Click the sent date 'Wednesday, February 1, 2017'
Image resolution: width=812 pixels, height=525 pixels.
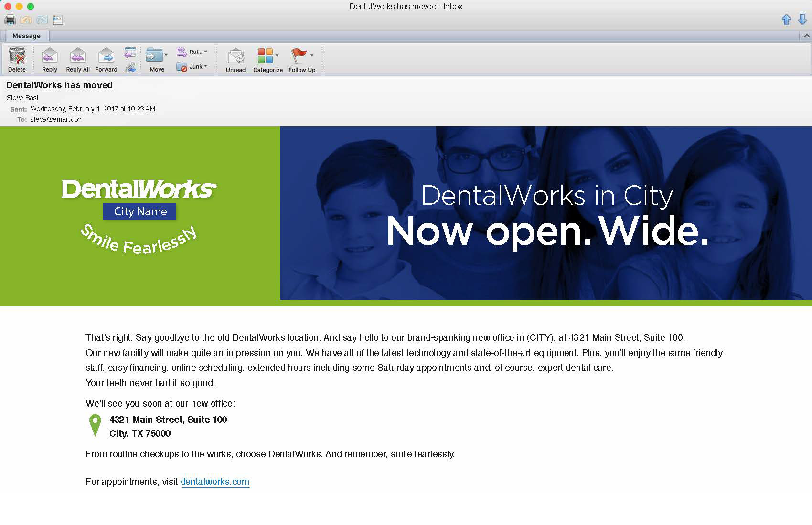pyautogui.click(x=75, y=109)
